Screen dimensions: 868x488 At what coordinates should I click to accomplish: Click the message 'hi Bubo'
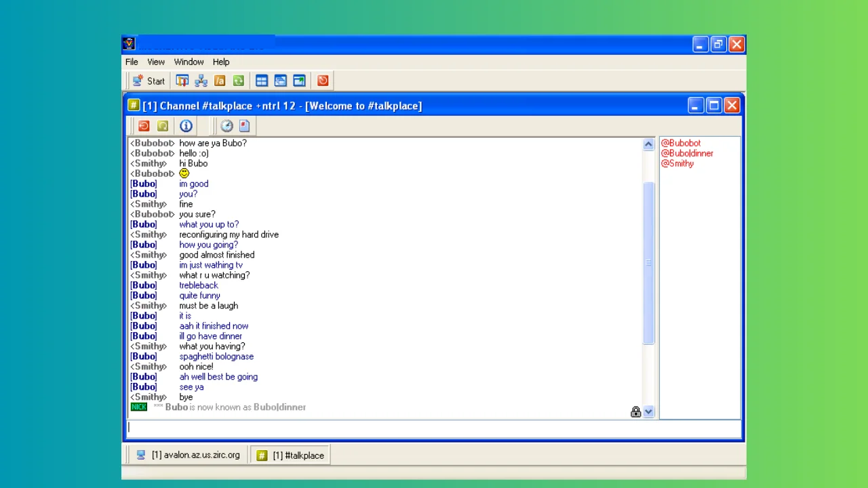point(193,163)
